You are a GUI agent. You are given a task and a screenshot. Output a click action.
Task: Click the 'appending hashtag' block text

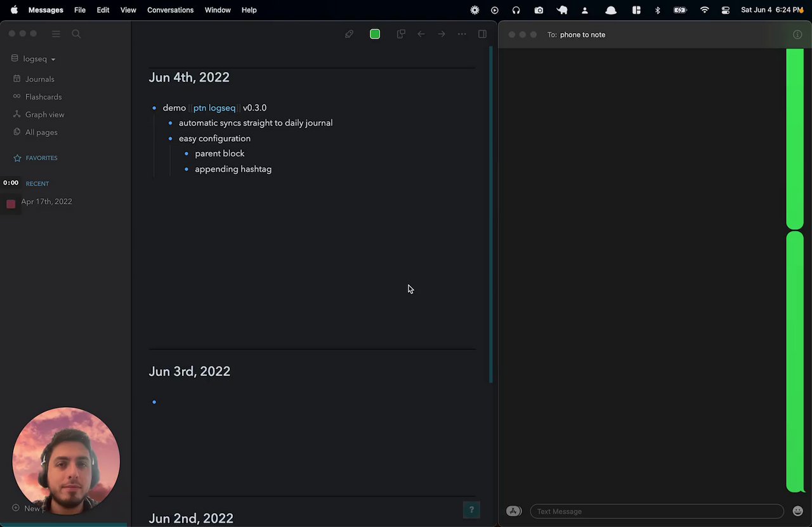pyautogui.click(x=233, y=169)
